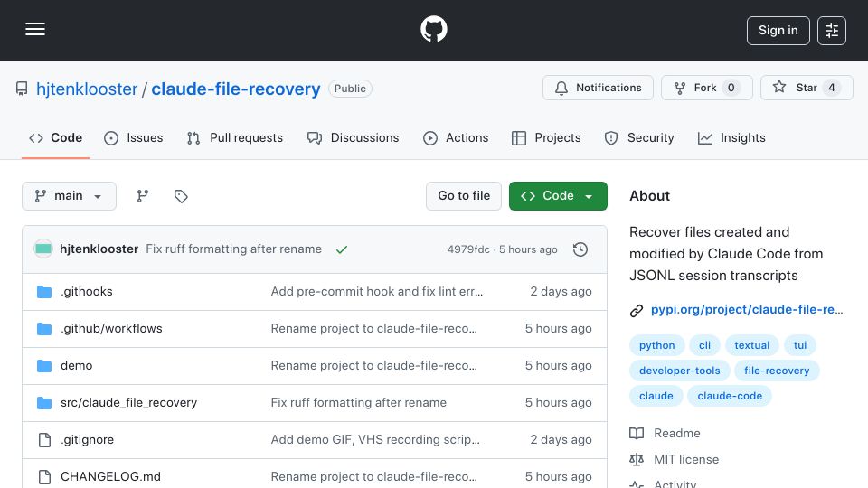Screen dimensions: 868x488
Task: Click the .github/workflows folder icon
Action: pos(44,329)
